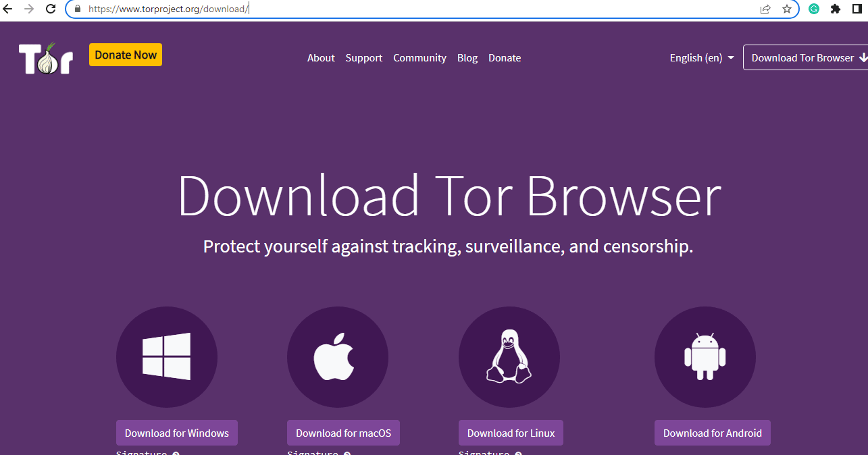868x455 pixels.
Task: Click Download for Android button
Action: coord(713,433)
